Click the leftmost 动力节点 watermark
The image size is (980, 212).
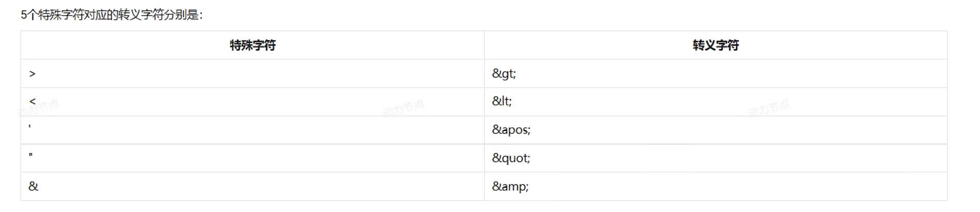pyautogui.click(x=39, y=108)
